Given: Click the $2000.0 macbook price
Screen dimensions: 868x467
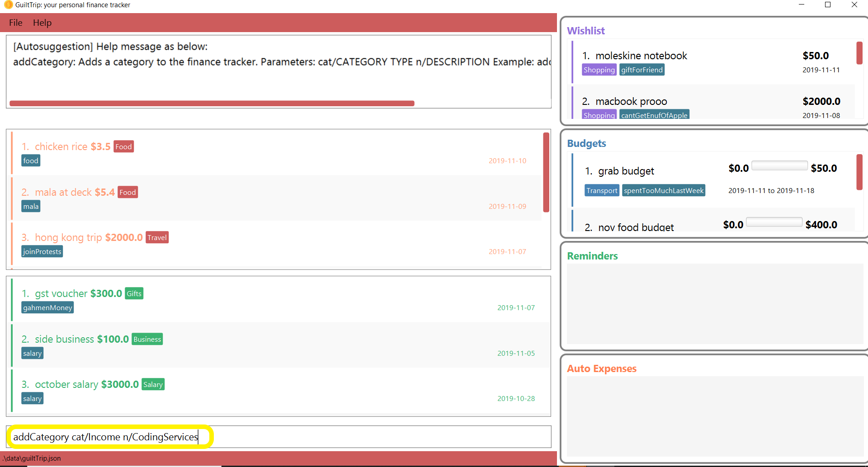Looking at the screenshot, I should click(x=821, y=101).
